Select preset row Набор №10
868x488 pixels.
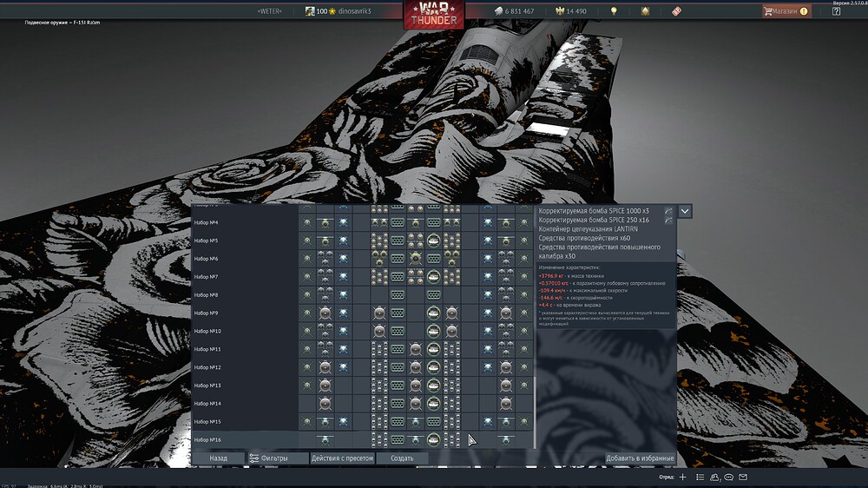tap(362, 331)
